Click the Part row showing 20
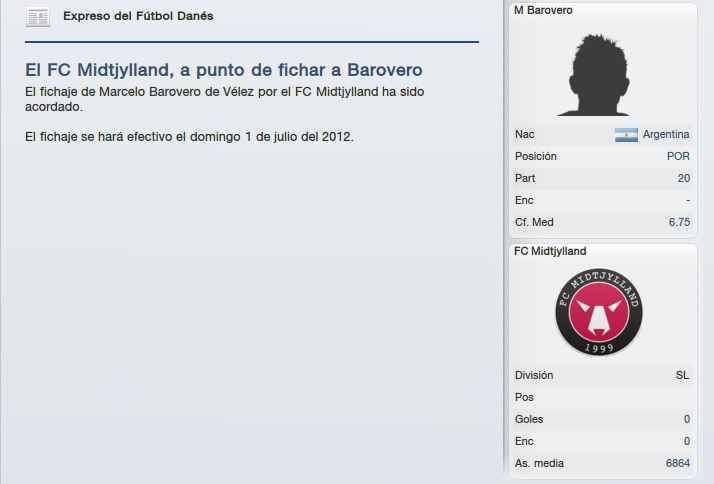Viewport: 714px width, 484px height. 602,178
